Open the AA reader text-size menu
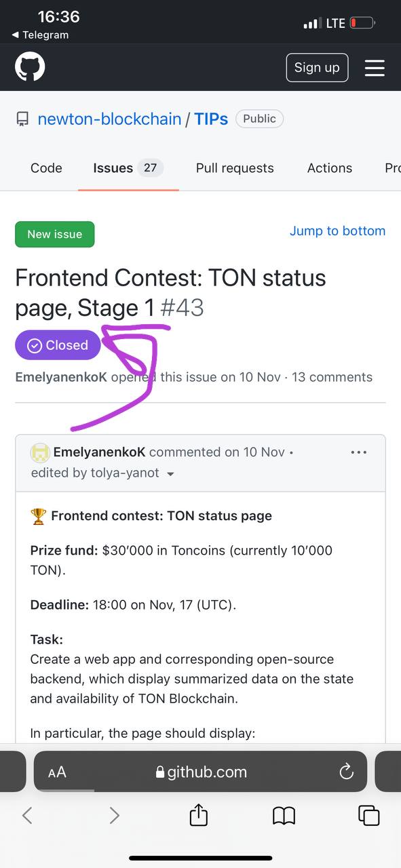Viewport: 401px width, 868px height. tap(57, 772)
